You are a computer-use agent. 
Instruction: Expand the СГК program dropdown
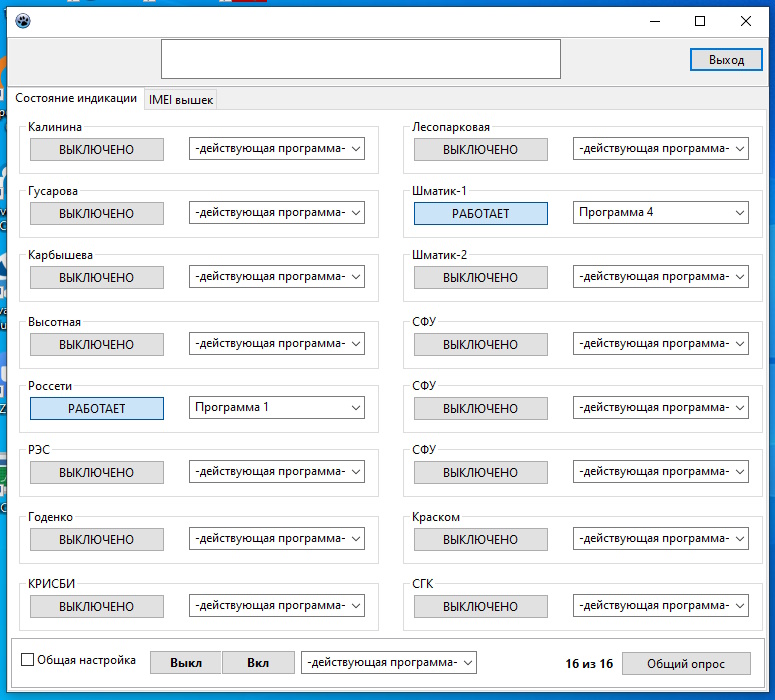(x=661, y=605)
